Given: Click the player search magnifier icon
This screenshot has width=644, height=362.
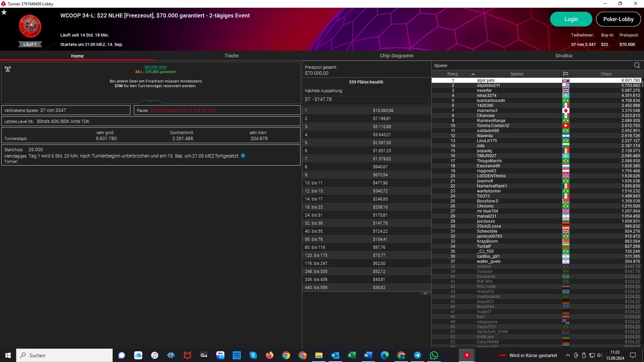Looking at the screenshot, I should click(x=637, y=65).
